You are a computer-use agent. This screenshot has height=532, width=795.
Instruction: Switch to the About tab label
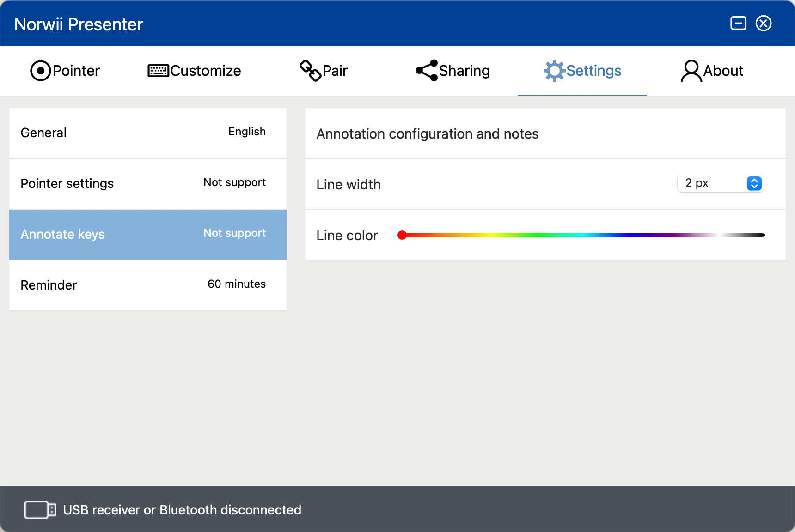[723, 71]
